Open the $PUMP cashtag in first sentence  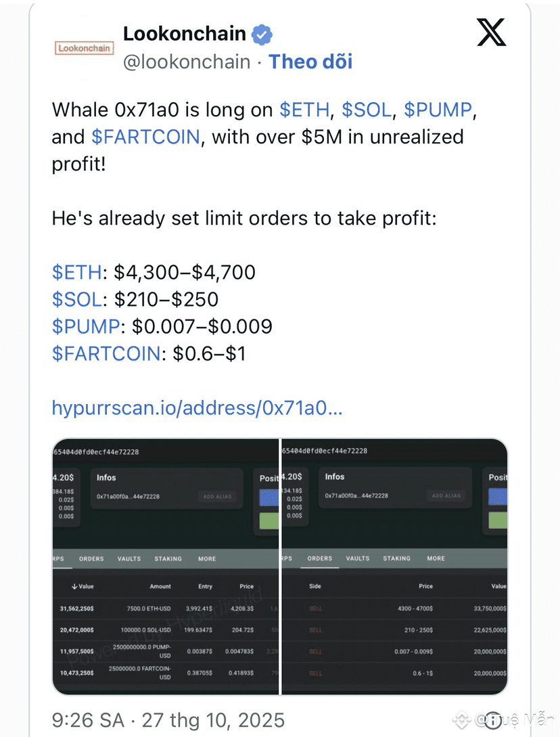pos(438,110)
